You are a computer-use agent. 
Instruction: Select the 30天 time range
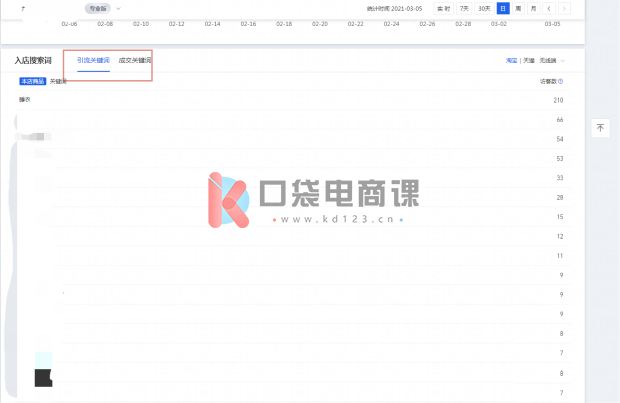click(x=484, y=8)
